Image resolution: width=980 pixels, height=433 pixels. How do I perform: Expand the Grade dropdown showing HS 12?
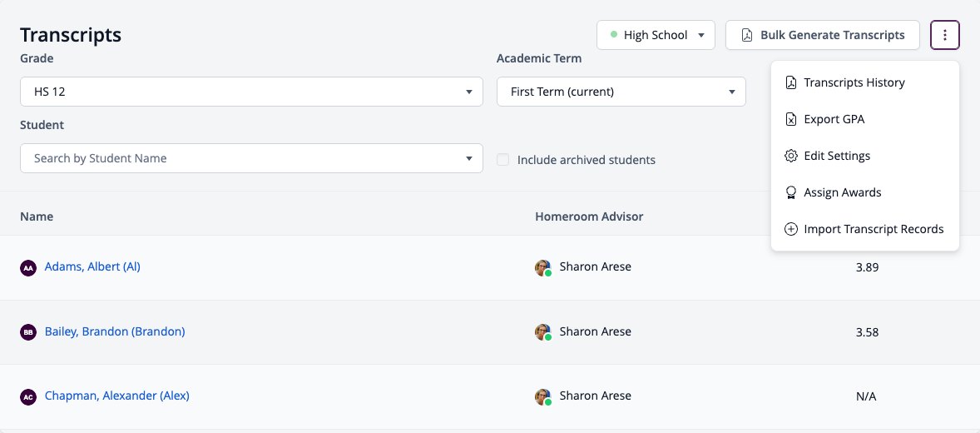[x=251, y=92]
